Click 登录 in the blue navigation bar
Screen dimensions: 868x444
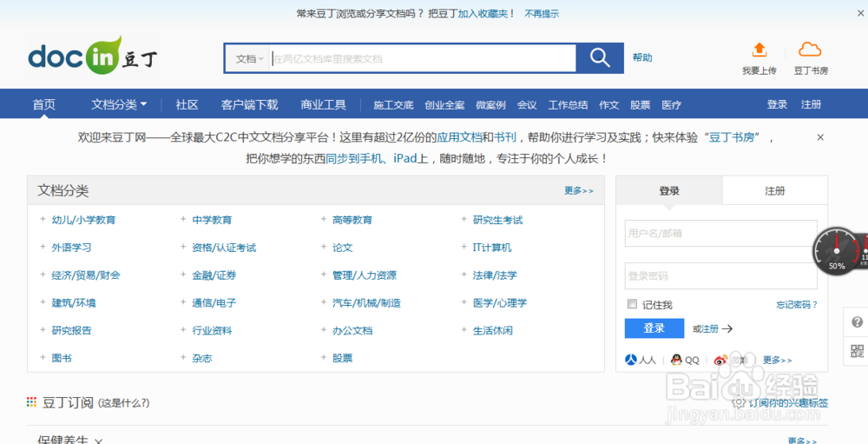click(777, 104)
